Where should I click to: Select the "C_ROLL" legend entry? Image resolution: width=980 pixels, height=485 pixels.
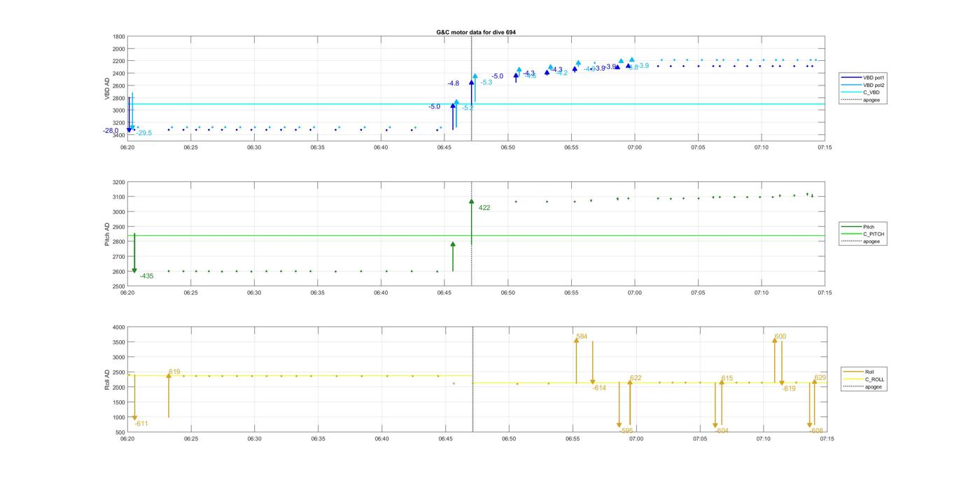click(864, 379)
